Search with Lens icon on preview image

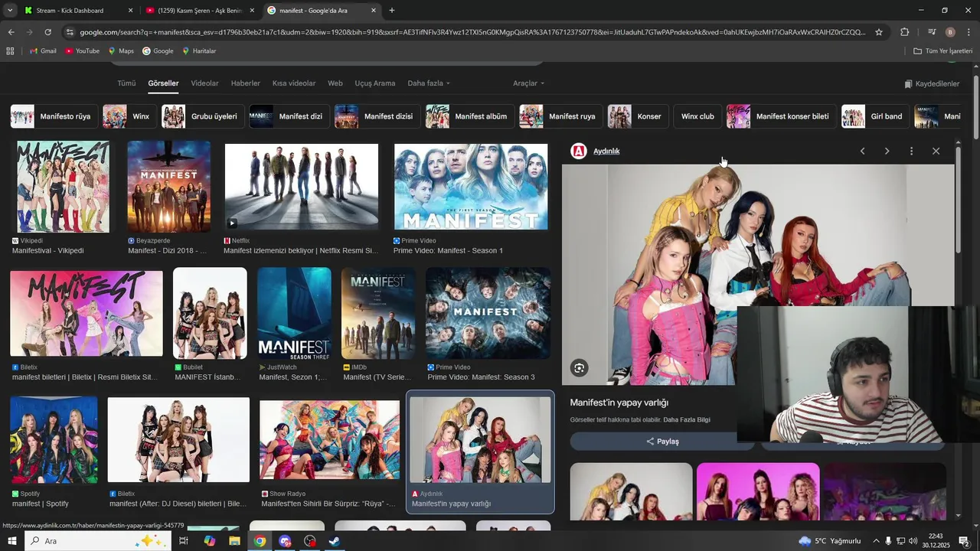[x=580, y=368]
